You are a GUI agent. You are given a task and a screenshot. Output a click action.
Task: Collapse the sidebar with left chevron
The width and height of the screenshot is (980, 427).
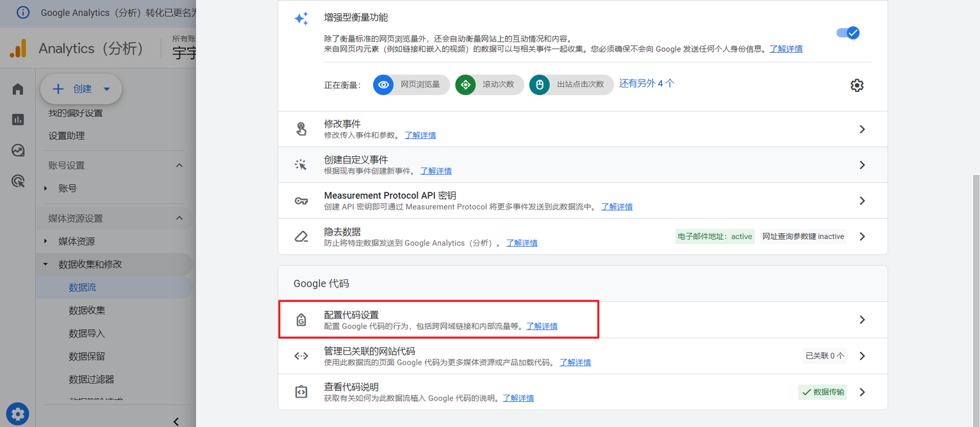pos(176,421)
